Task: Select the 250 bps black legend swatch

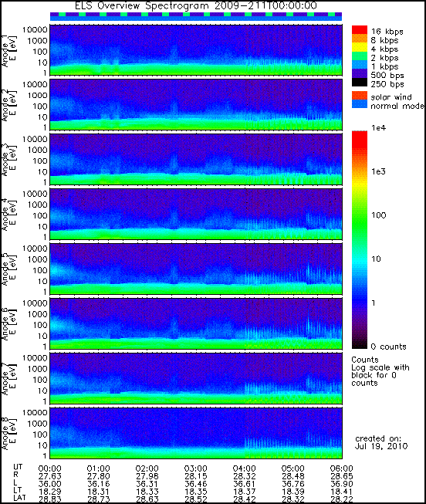Action: point(360,82)
